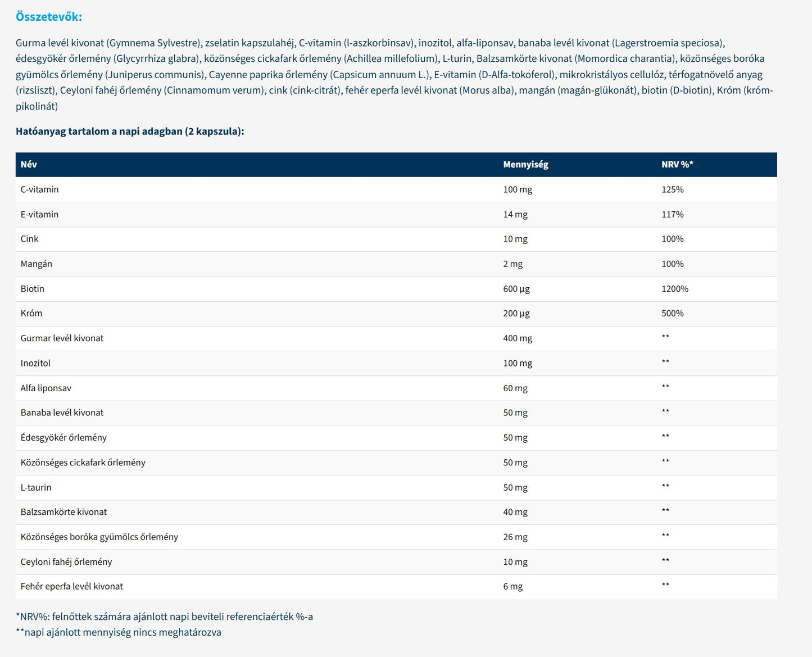The height and width of the screenshot is (657, 812).
Task: Click the *NRV% footnote text
Action: pos(164,617)
